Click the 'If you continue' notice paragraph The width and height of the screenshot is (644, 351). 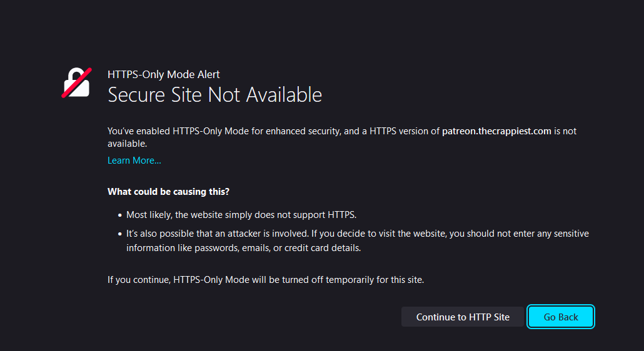coord(266,280)
